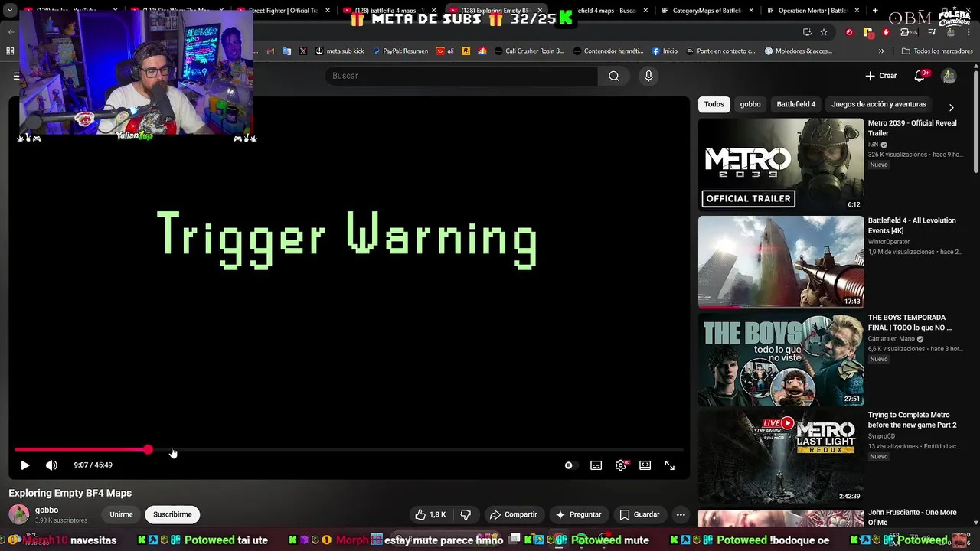Click the WintorOperator channel name
The height and width of the screenshot is (551, 980).
(x=889, y=242)
